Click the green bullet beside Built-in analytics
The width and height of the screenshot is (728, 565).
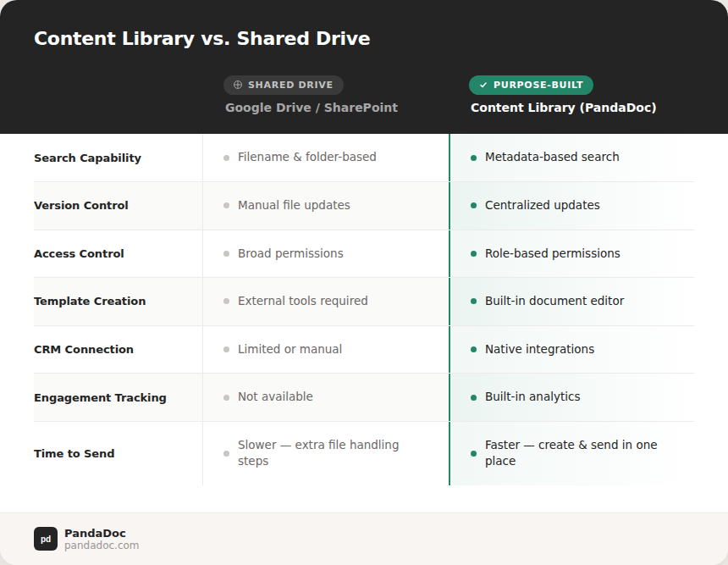click(473, 397)
